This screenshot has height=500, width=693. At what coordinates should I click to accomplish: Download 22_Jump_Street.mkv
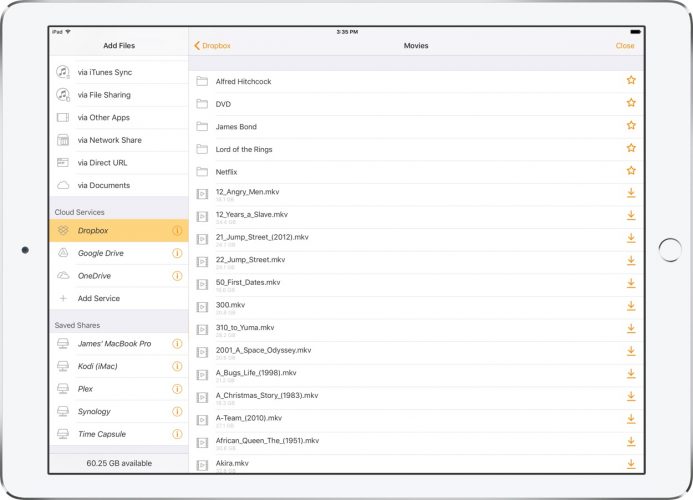(x=631, y=260)
